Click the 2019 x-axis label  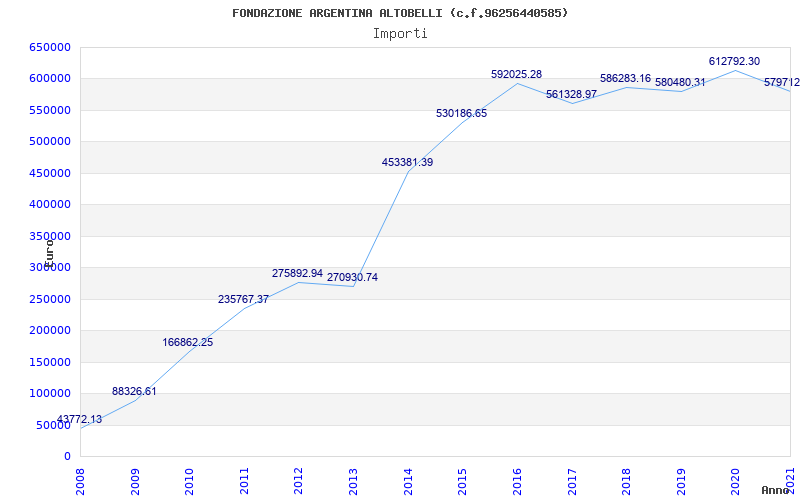click(x=681, y=481)
